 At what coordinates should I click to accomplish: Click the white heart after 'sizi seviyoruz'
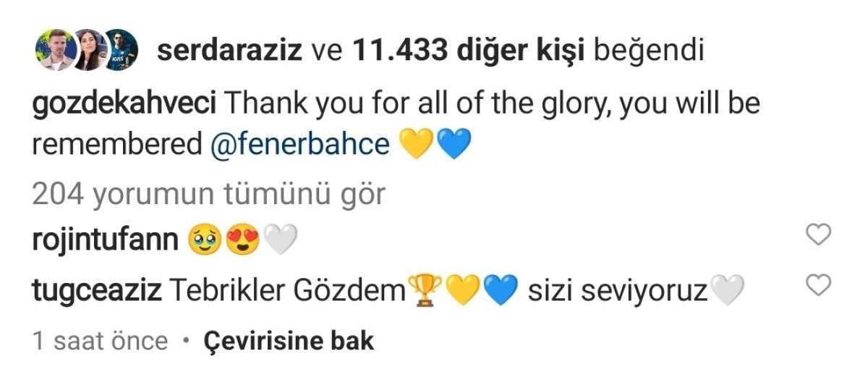click(x=726, y=292)
